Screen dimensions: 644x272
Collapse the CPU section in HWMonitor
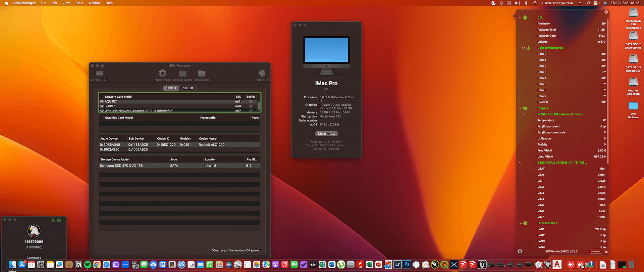pyautogui.click(x=520, y=17)
